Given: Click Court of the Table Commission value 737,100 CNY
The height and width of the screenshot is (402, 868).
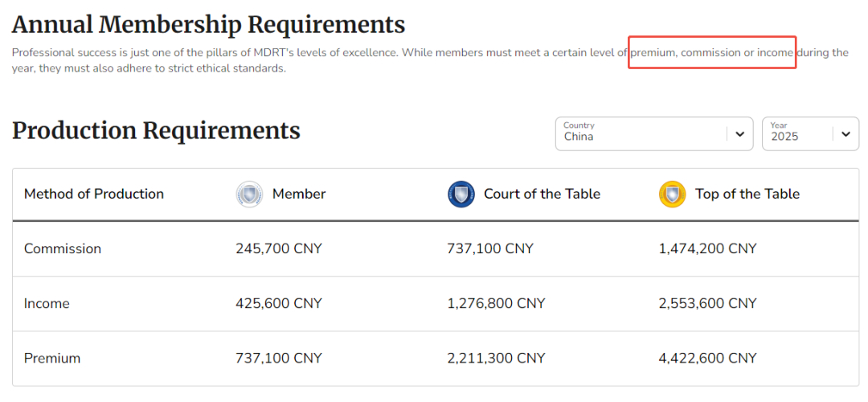Looking at the screenshot, I should coord(490,248).
